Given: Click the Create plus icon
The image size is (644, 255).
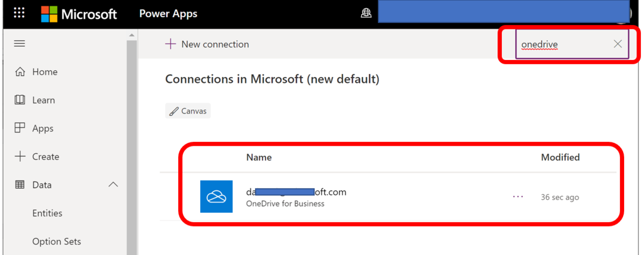Looking at the screenshot, I should click(x=20, y=156).
